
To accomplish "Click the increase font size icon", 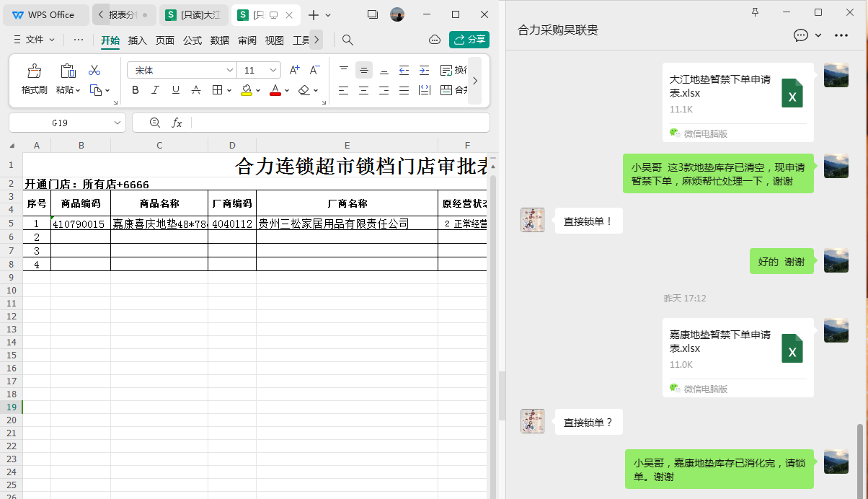I will pyautogui.click(x=294, y=70).
